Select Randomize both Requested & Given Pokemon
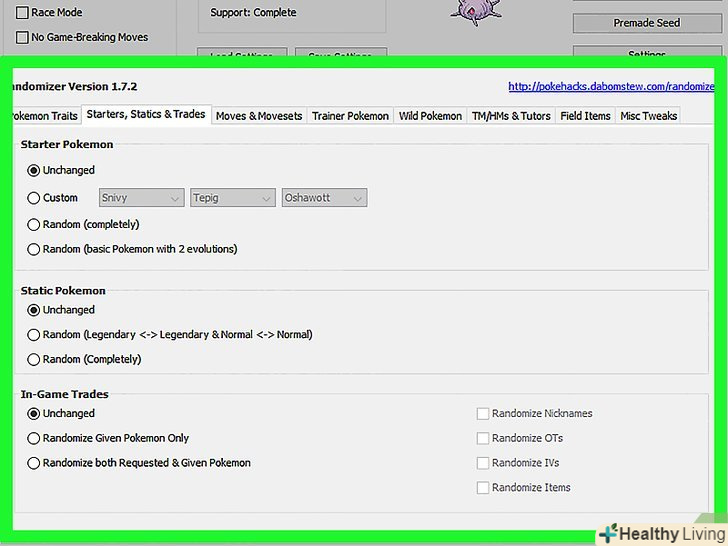This screenshot has width=728, height=546. pos(33,463)
